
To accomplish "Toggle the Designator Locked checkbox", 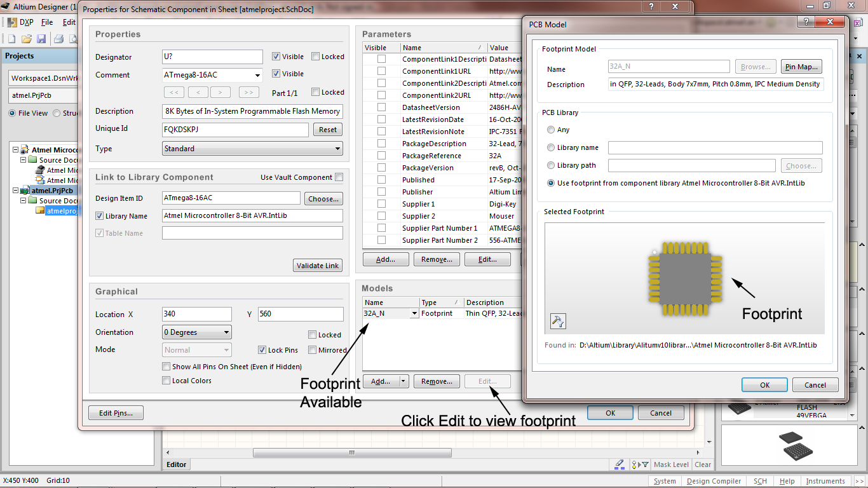I will (x=316, y=57).
